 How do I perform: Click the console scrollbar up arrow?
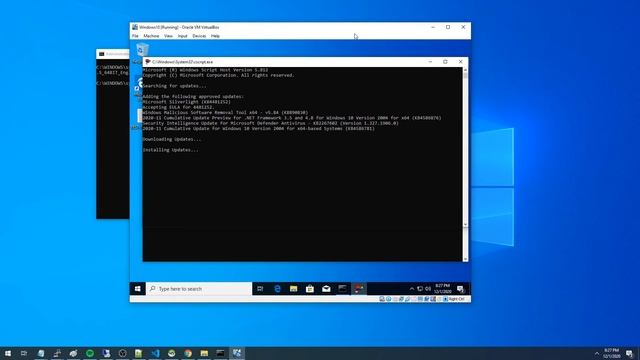pyautogui.click(x=465, y=70)
